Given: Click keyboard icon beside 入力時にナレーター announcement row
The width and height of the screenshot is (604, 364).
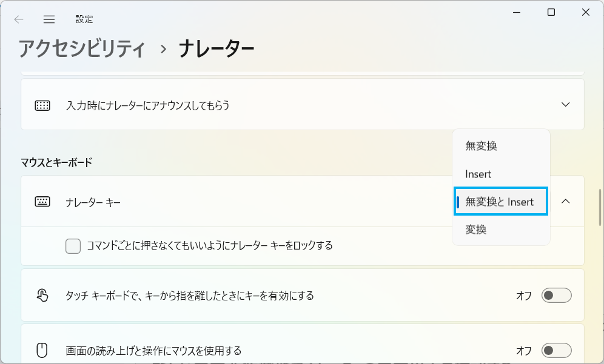Looking at the screenshot, I should click(42, 105).
